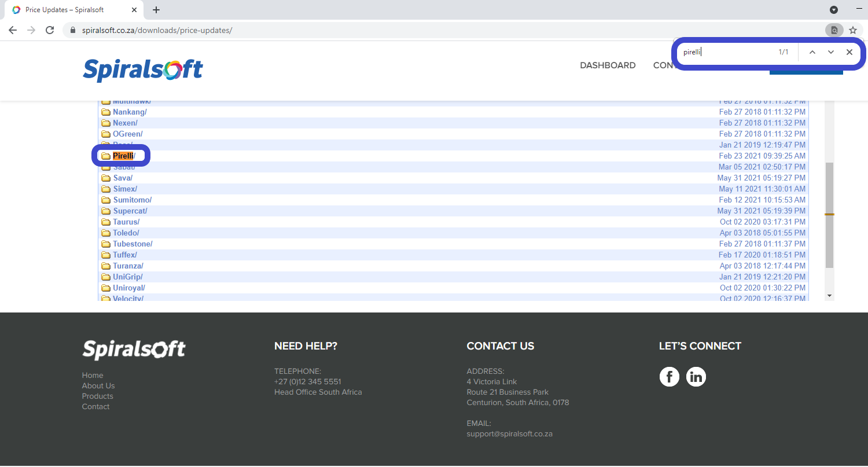
Task: Open the Nankang folder
Action: 130,112
